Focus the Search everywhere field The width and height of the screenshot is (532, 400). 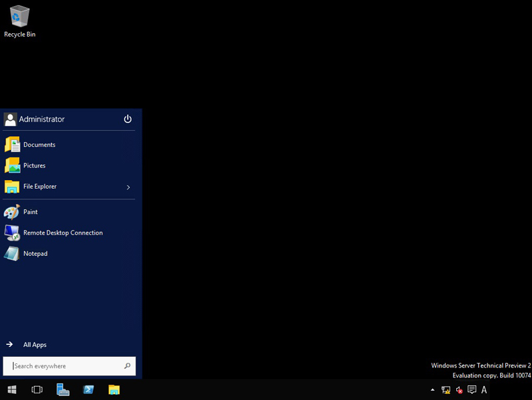click(69, 366)
